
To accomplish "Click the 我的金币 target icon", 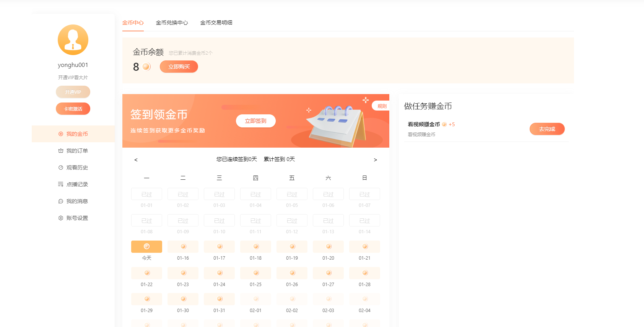I will 60,134.
